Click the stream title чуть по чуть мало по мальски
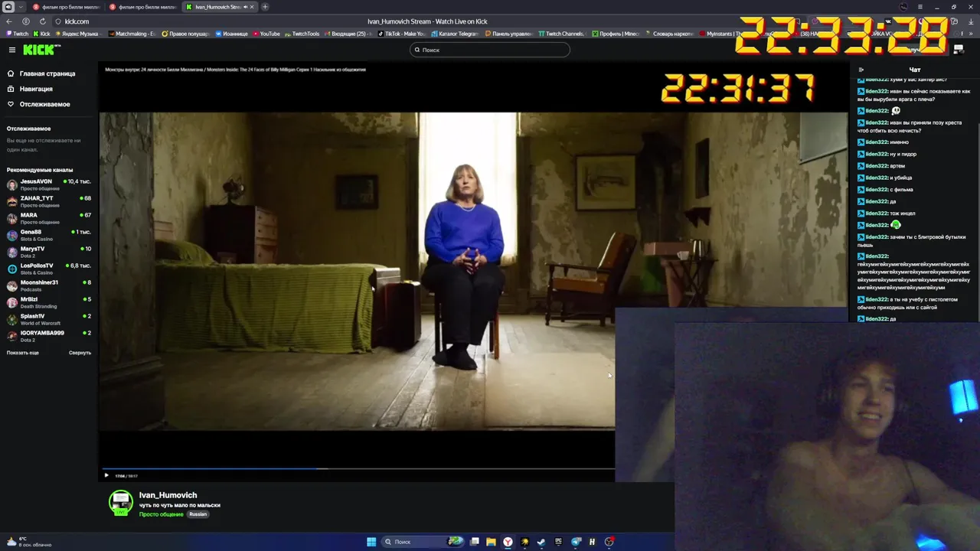This screenshot has width=980, height=551. tap(179, 505)
